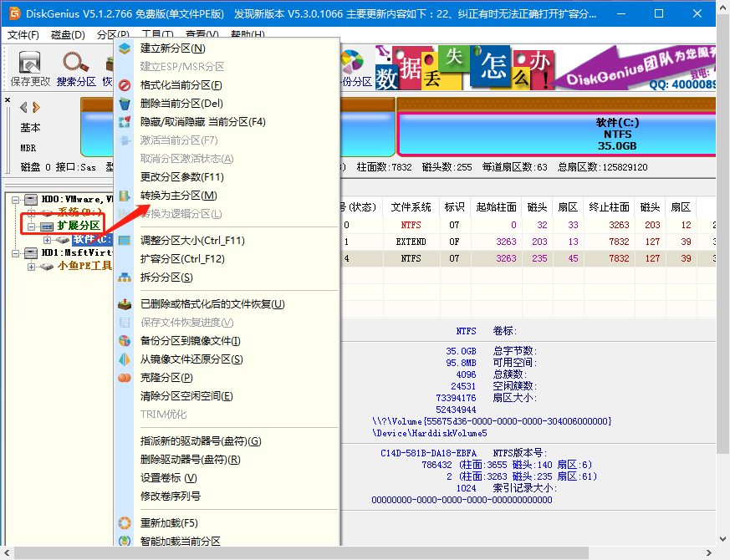Screen dimensions: 730x560
Task: Open the 文件(F) menu
Action: [23, 35]
